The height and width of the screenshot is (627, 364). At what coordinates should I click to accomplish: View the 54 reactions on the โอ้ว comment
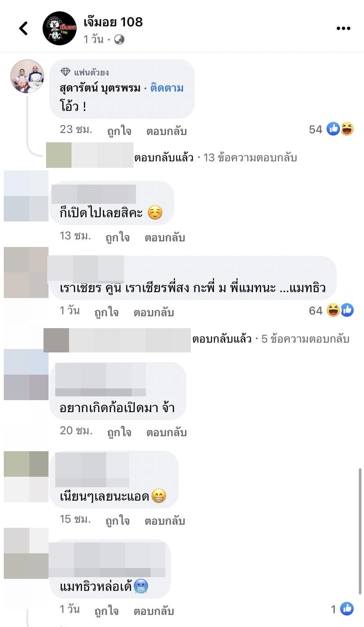click(x=331, y=129)
